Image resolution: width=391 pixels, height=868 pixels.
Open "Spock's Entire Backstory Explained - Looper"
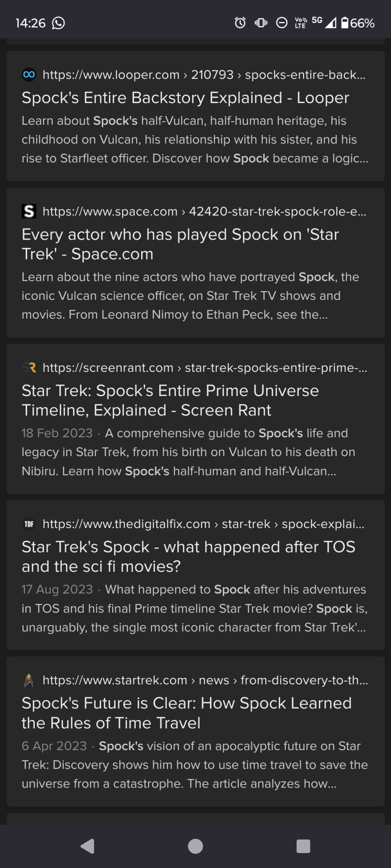pyautogui.click(x=186, y=98)
